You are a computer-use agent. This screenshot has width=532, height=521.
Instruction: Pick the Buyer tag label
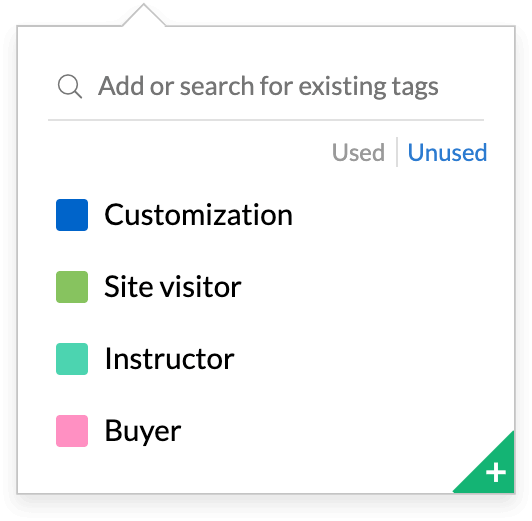pos(143,431)
